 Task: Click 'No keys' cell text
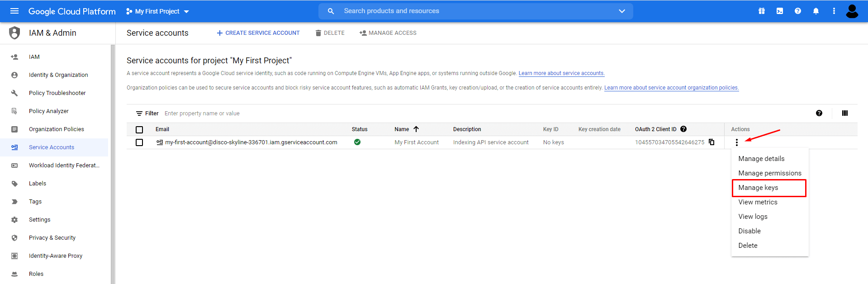click(x=553, y=142)
